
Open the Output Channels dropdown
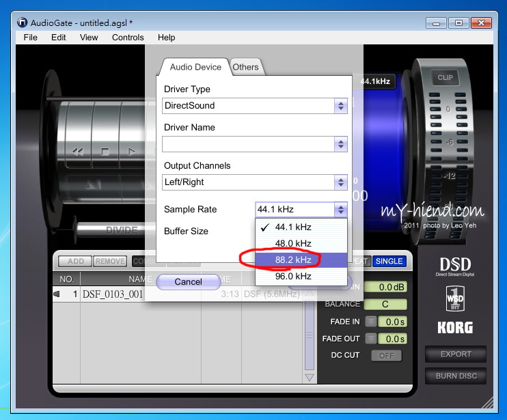pyautogui.click(x=255, y=182)
